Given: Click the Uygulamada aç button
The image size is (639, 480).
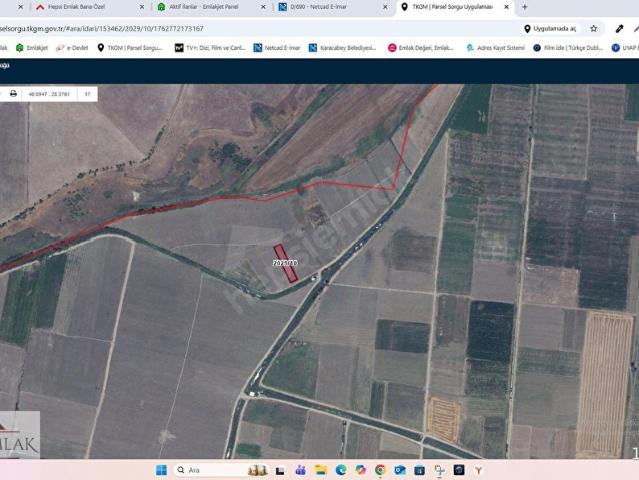Looking at the screenshot, I should click(x=551, y=29).
